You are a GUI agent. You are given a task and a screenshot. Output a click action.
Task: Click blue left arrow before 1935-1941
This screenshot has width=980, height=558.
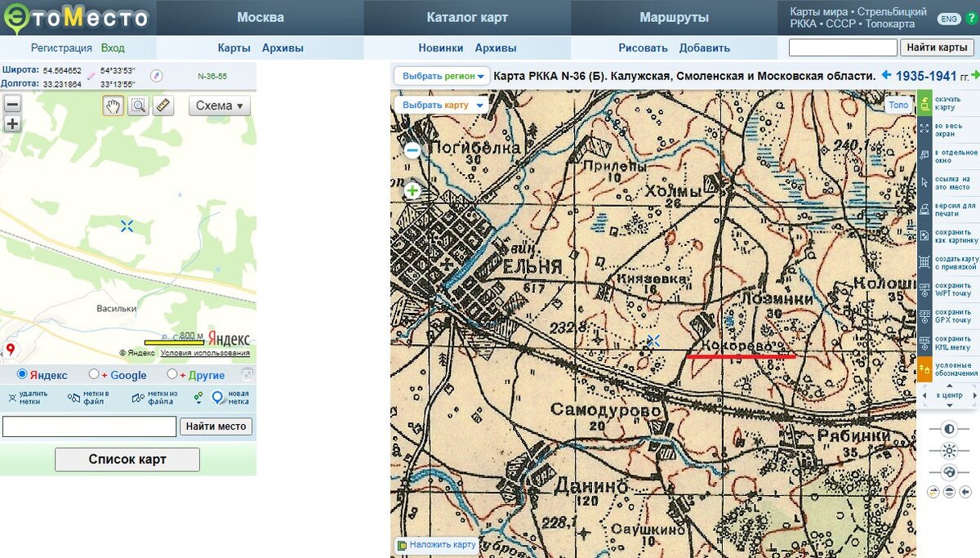886,75
